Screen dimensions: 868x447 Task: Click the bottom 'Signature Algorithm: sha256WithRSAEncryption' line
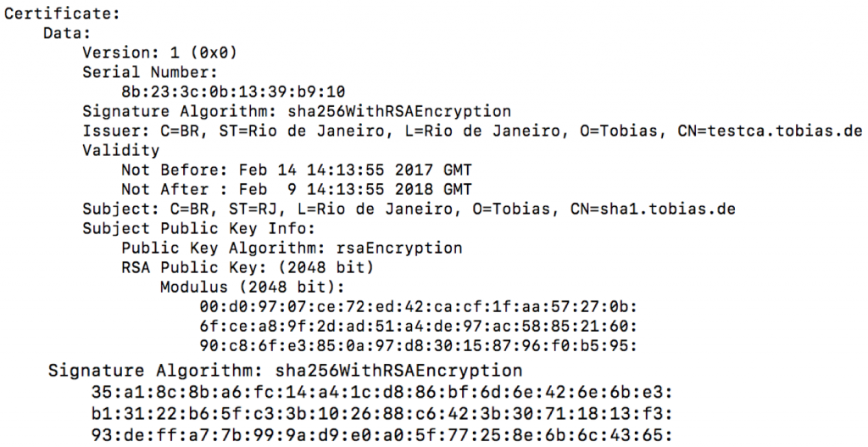[x=285, y=370]
